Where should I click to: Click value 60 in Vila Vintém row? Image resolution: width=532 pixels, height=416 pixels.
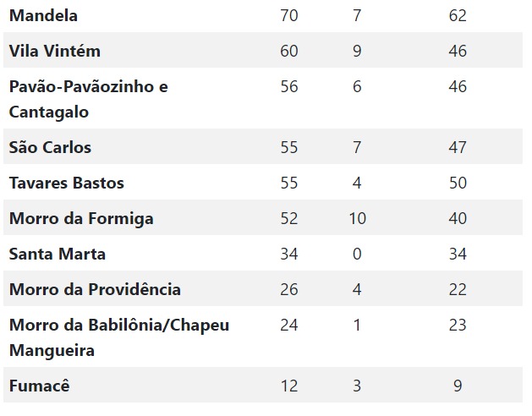pyautogui.click(x=289, y=51)
